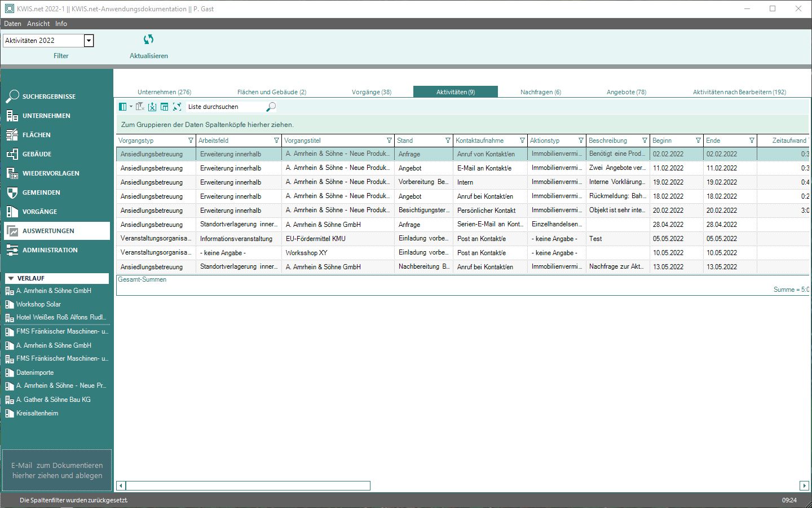Click the Aktualisieren refresh icon

(x=148, y=40)
